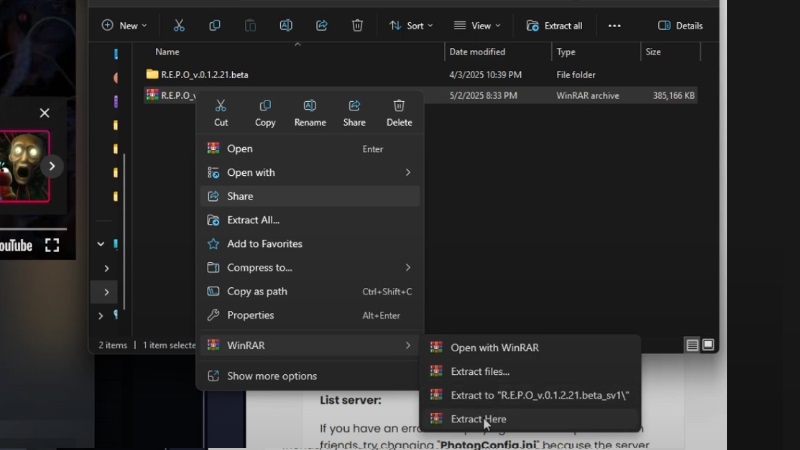The width and height of the screenshot is (800, 450).
Task: Click the wrench icon beside Properties
Action: pos(213,315)
